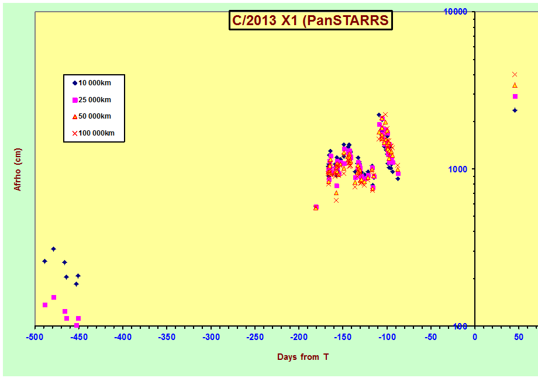Click the -300 x-axis tick label
This screenshot has height=392, width=538.
(x=211, y=337)
